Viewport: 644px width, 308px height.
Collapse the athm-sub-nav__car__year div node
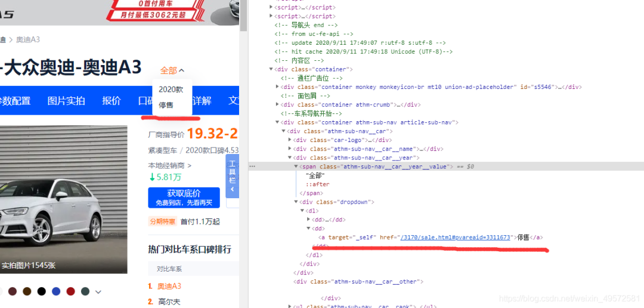click(x=290, y=158)
